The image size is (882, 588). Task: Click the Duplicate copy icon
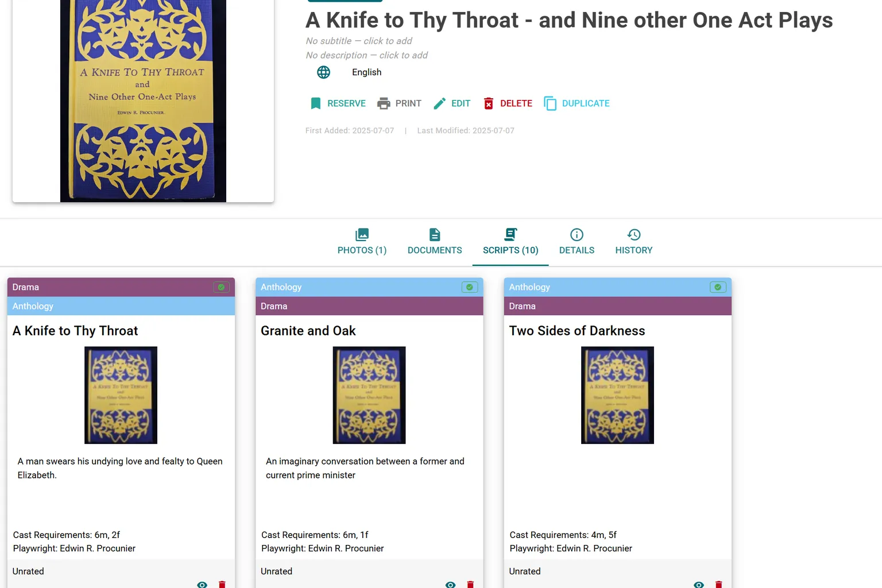coord(550,103)
